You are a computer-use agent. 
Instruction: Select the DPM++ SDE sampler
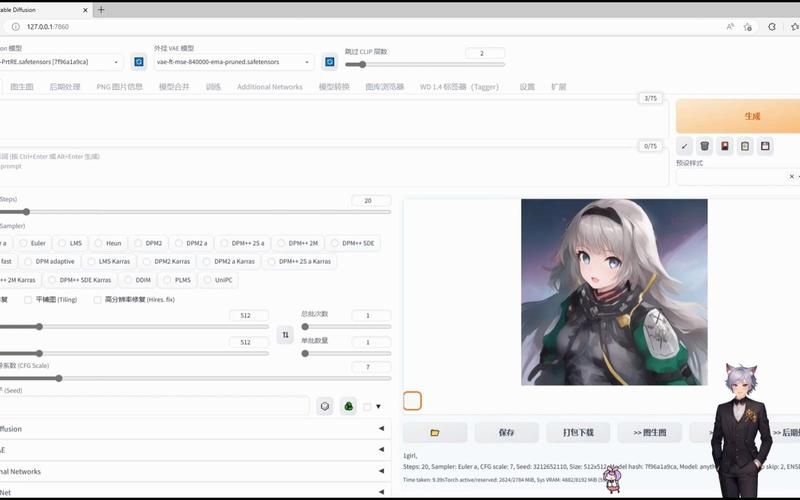pyautogui.click(x=353, y=243)
